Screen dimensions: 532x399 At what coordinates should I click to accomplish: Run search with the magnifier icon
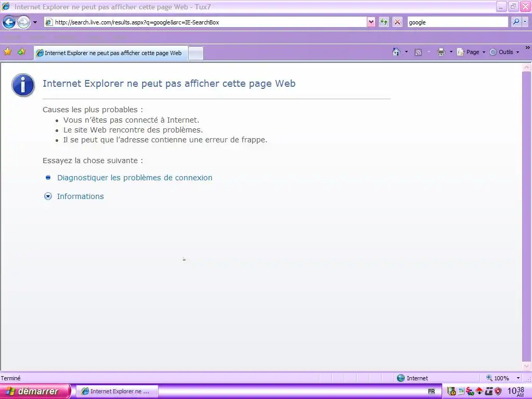click(516, 22)
